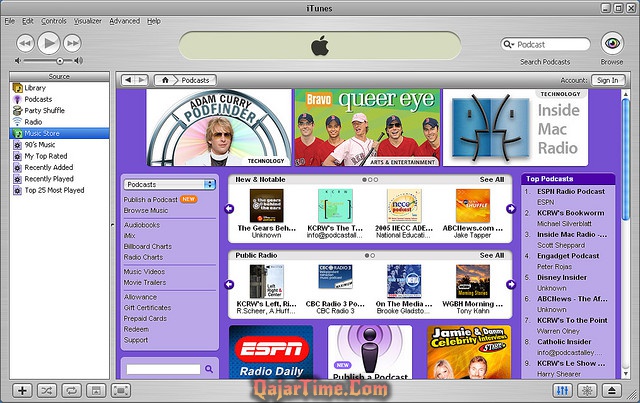Toggle shuffle mode at bottom bar

(46, 390)
